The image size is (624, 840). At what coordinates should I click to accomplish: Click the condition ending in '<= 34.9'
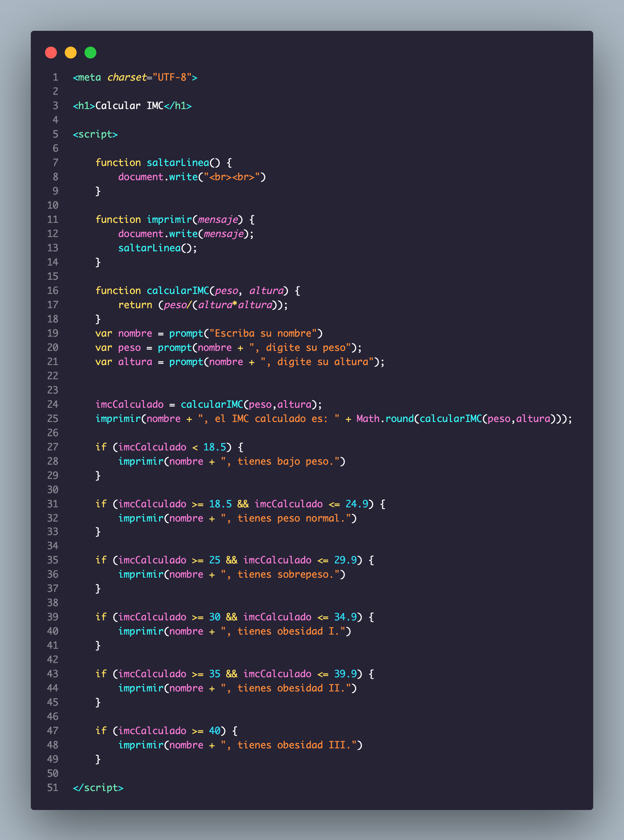point(235,617)
